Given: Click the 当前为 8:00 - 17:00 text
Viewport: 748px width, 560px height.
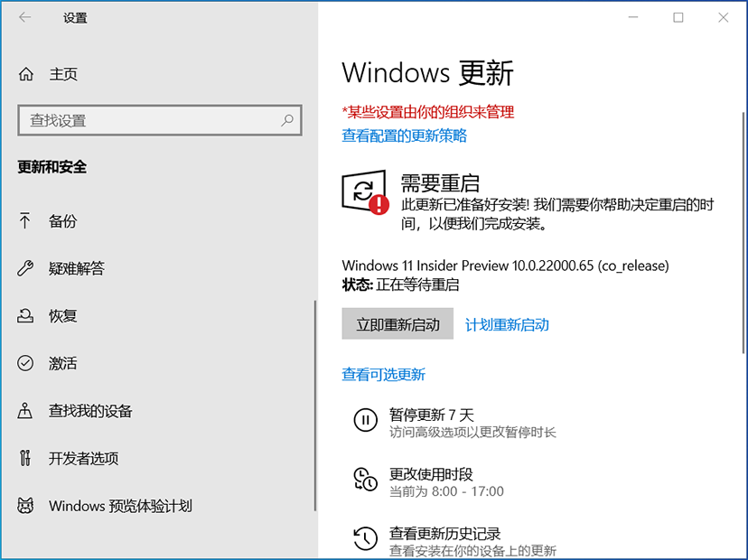Looking at the screenshot, I should tap(446, 491).
